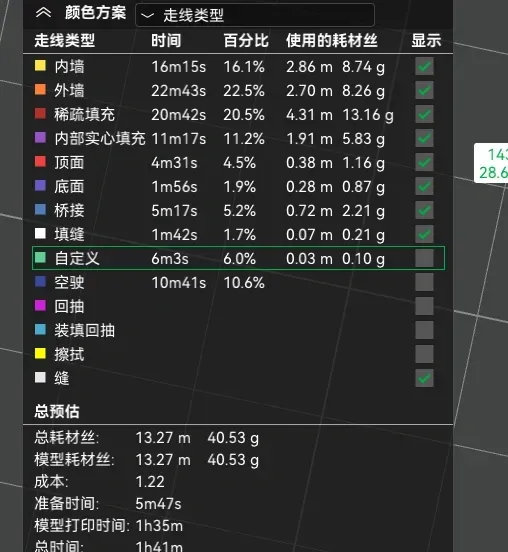
Task: Enable display of 自定义 line type
Action: (x=424, y=258)
